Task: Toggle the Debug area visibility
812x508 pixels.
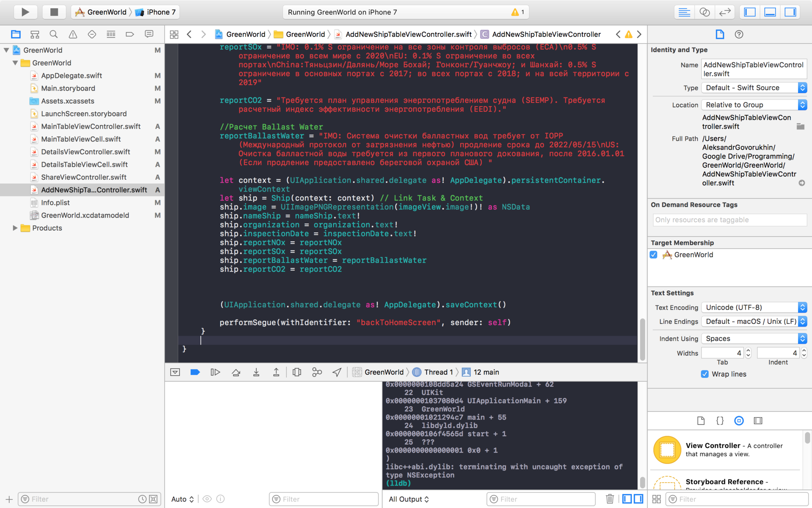Action: [770, 12]
